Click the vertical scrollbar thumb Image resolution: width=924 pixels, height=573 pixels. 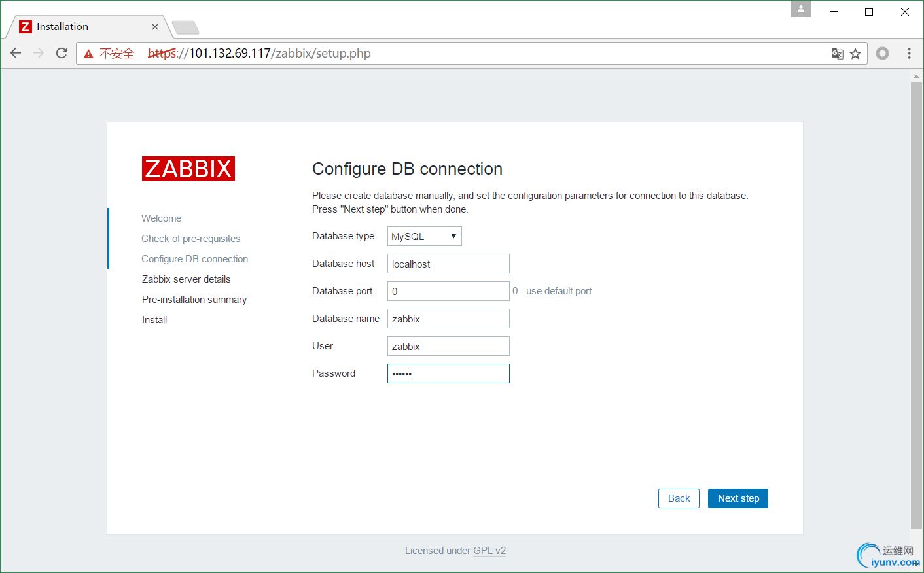(x=916, y=305)
